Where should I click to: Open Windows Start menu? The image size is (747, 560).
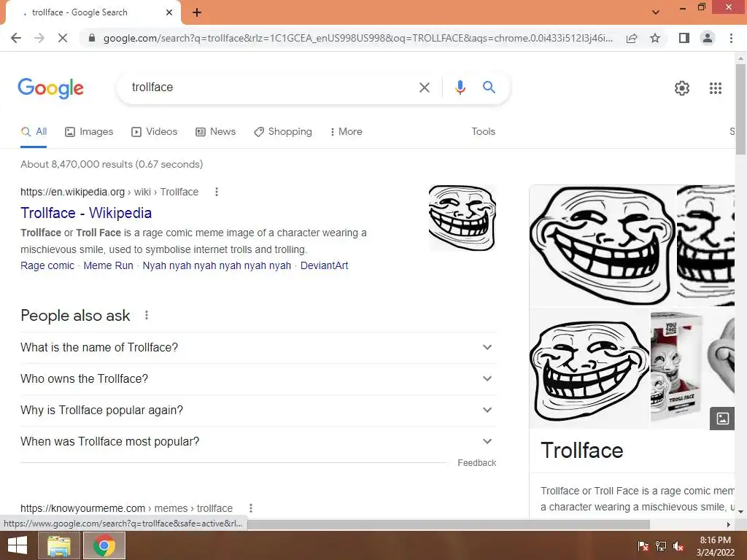[x=18, y=545]
